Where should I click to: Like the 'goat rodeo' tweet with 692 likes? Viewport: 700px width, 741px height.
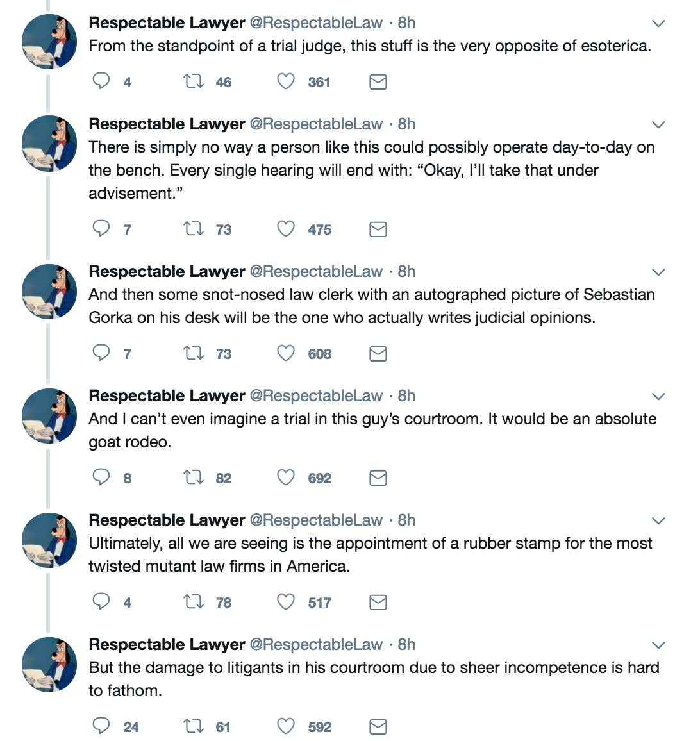click(x=286, y=478)
